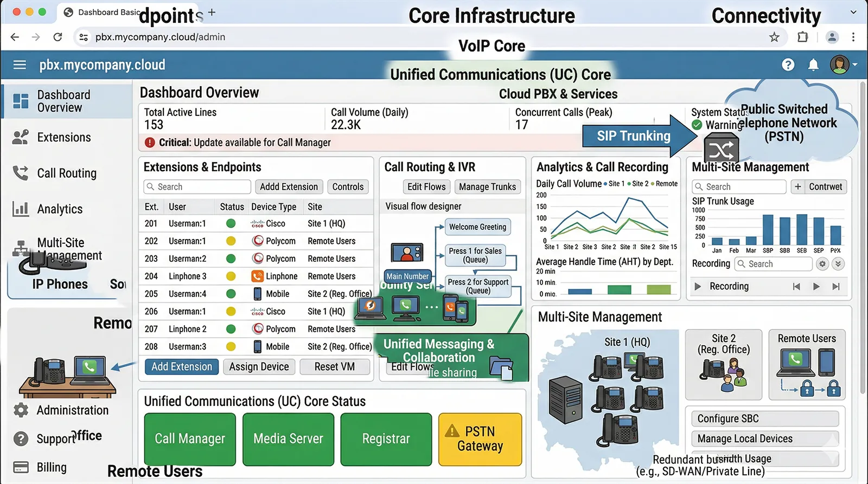This screenshot has height=484, width=868.
Task: Expand the browser tab list chevron
Action: pos(853,12)
